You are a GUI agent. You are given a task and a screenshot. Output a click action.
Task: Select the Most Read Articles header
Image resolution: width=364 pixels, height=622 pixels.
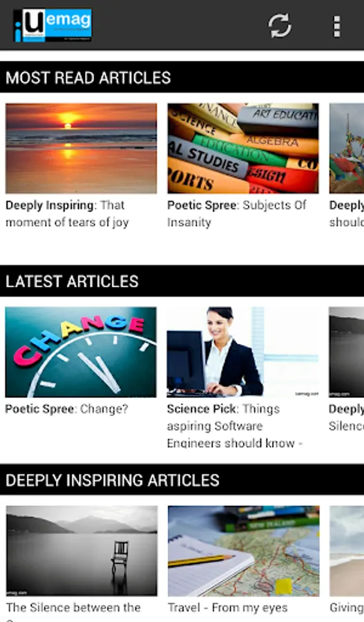click(x=182, y=77)
